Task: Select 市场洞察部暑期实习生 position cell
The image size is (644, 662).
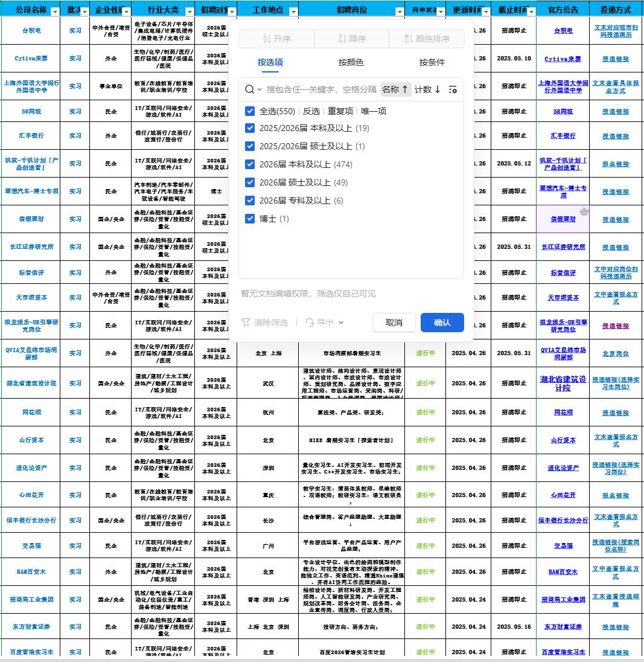Action: [x=352, y=353]
